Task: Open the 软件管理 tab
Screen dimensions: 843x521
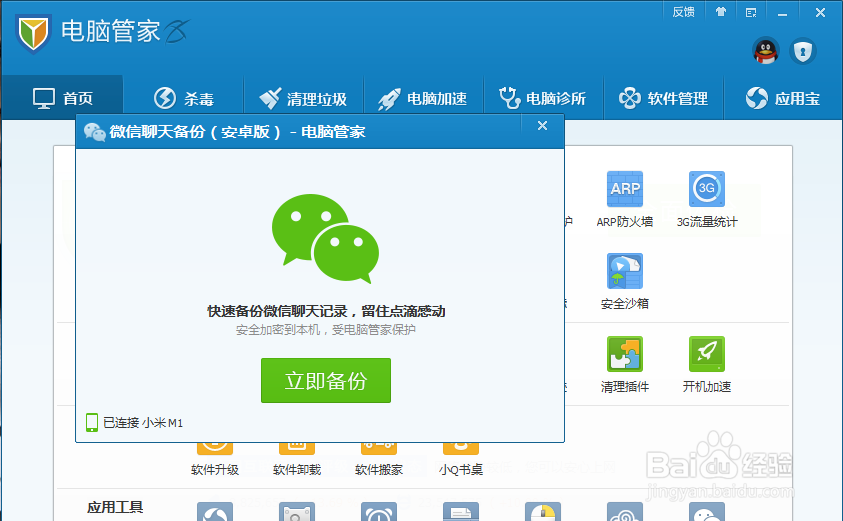Action: click(x=663, y=98)
